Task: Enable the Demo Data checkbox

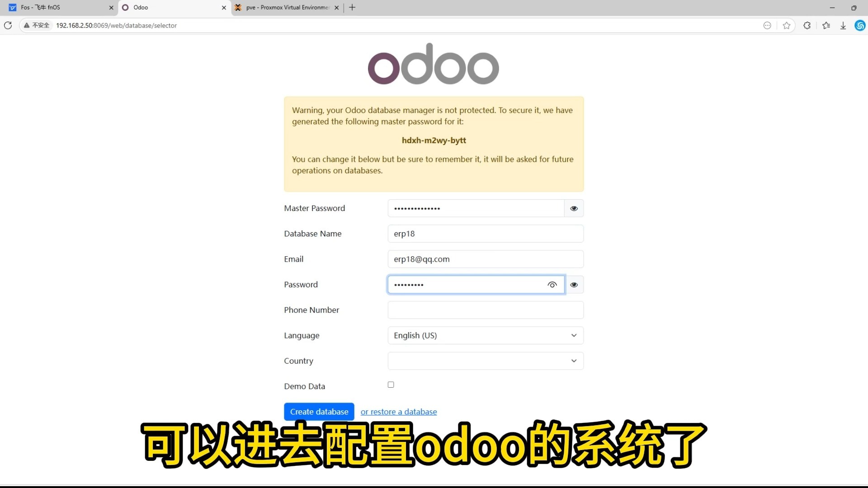Action: tap(391, 385)
